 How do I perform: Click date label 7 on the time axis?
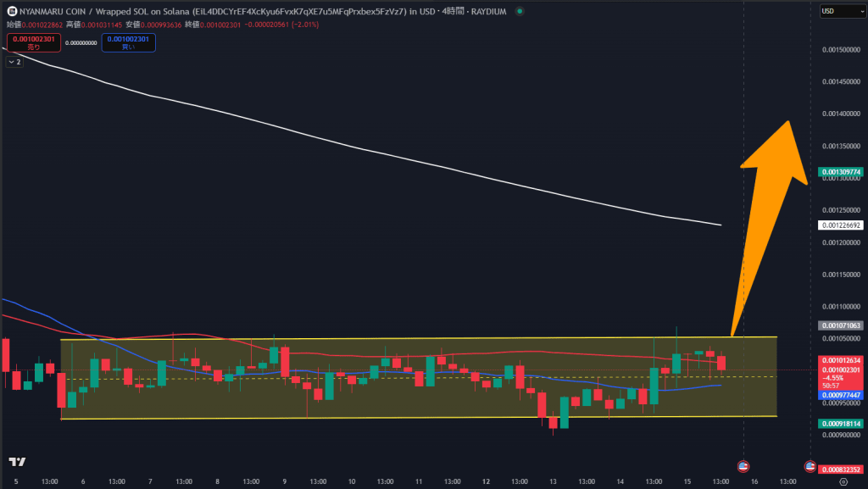point(150,482)
